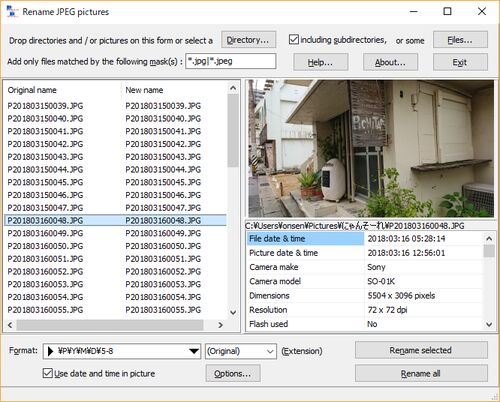Image resolution: width=500 pixels, height=402 pixels.
Task: Click the photo preview thumbnail
Action: pyautogui.click(x=371, y=149)
